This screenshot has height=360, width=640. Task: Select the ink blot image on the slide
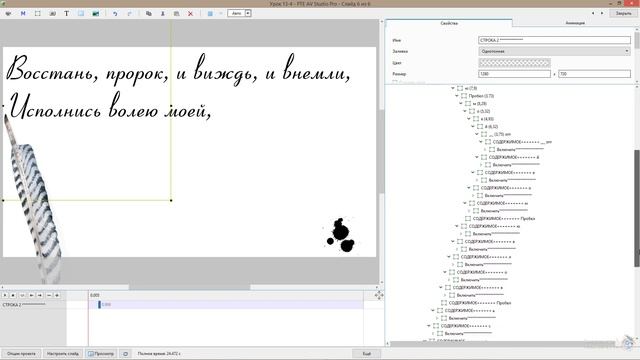(341, 235)
